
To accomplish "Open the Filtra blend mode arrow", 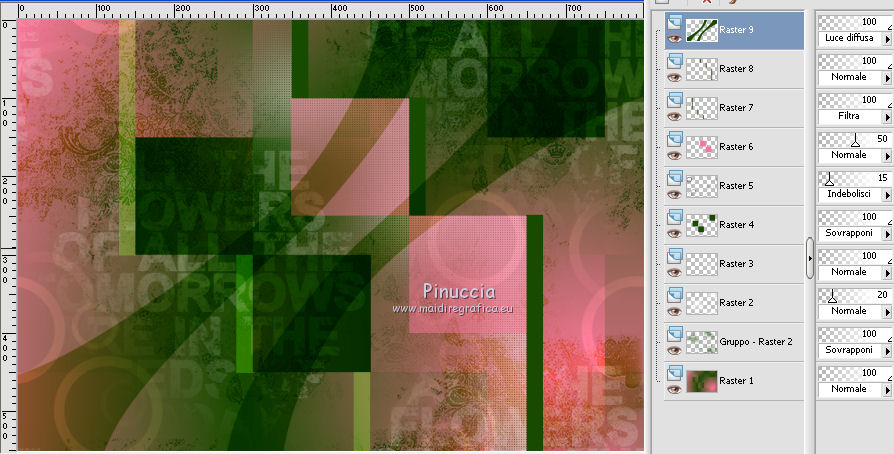I will [x=887, y=117].
